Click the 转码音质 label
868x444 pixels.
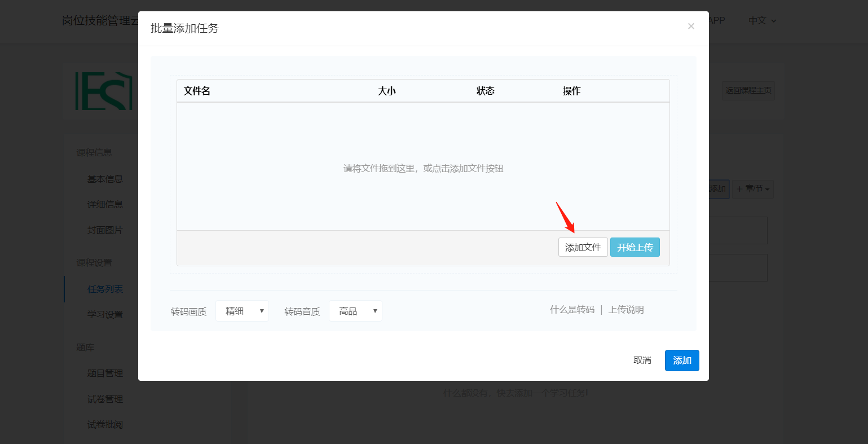coord(302,311)
